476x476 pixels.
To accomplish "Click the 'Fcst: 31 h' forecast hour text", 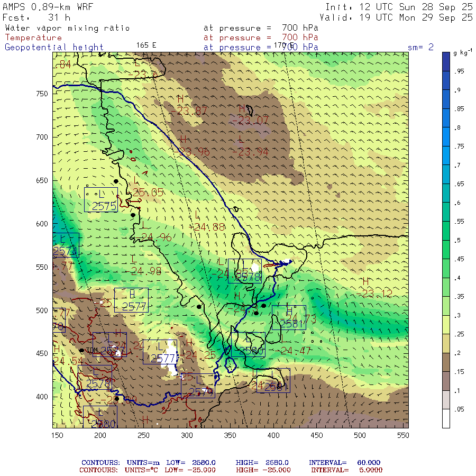I will pyautogui.click(x=36, y=17).
